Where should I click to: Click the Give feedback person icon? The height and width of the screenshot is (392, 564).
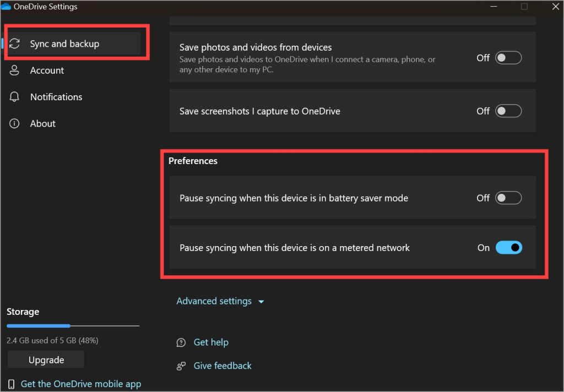point(181,366)
